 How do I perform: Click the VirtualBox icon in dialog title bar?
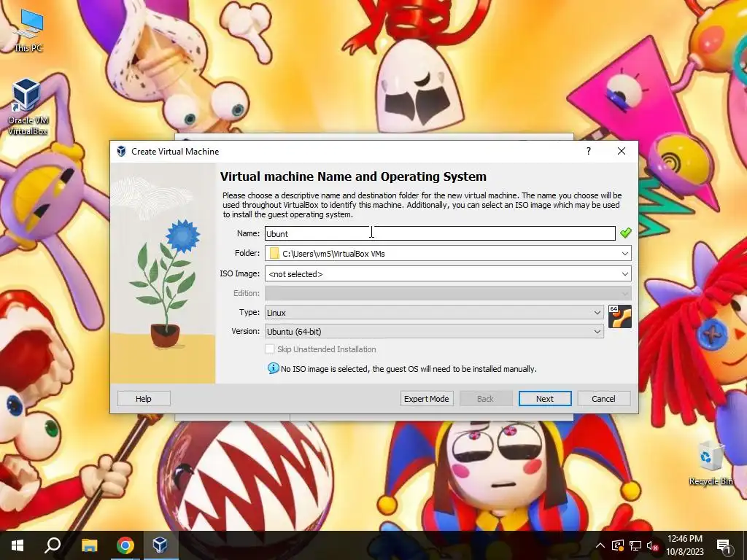122,151
